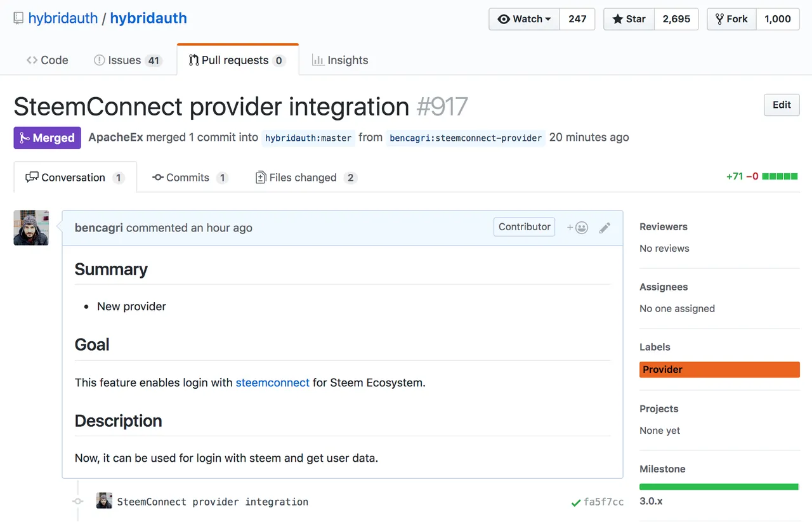Open the Files changed tab
The height and width of the screenshot is (522, 812).
(306, 178)
